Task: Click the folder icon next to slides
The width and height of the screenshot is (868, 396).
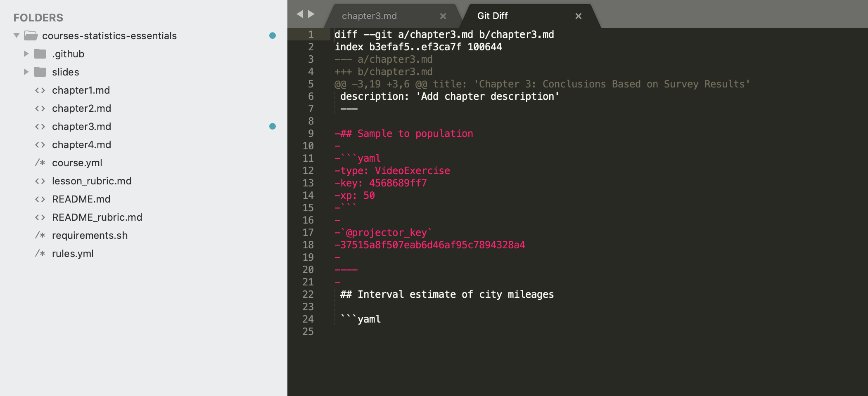Action: pyautogui.click(x=39, y=72)
